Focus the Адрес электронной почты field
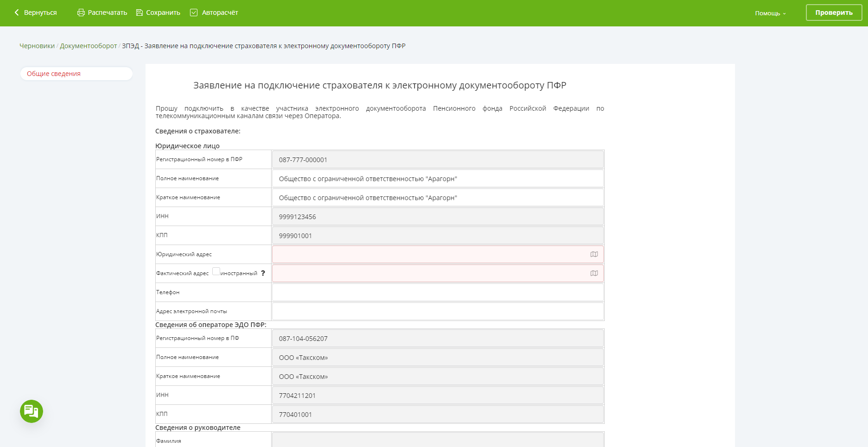The width and height of the screenshot is (868, 447). pyautogui.click(x=437, y=311)
